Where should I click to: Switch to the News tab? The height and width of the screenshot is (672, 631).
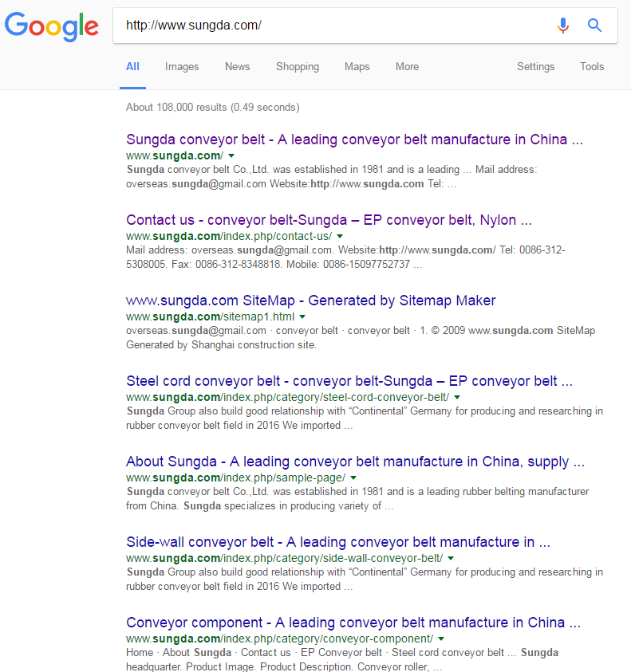[x=237, y=67]
